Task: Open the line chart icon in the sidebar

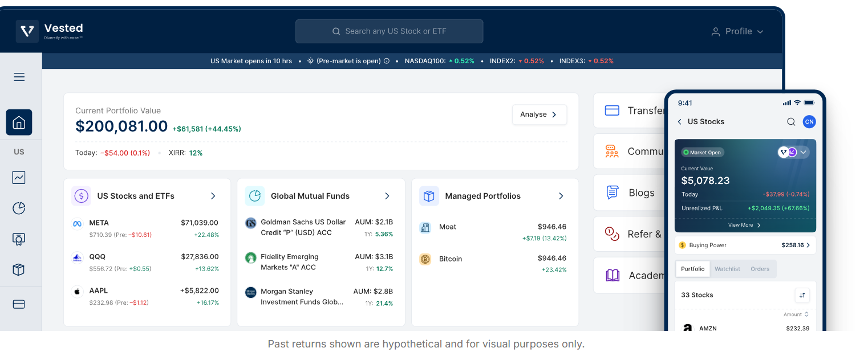Action: click(19, 178)
